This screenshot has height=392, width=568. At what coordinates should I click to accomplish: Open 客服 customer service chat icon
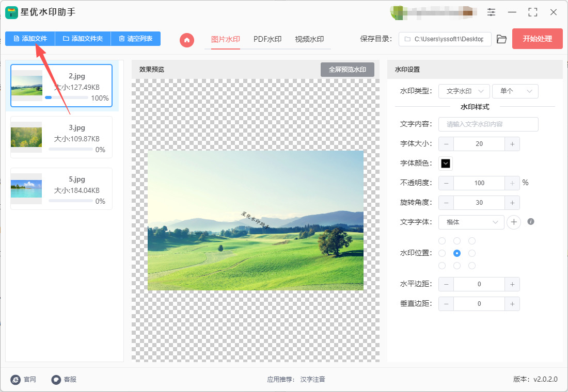coord(56,380)
